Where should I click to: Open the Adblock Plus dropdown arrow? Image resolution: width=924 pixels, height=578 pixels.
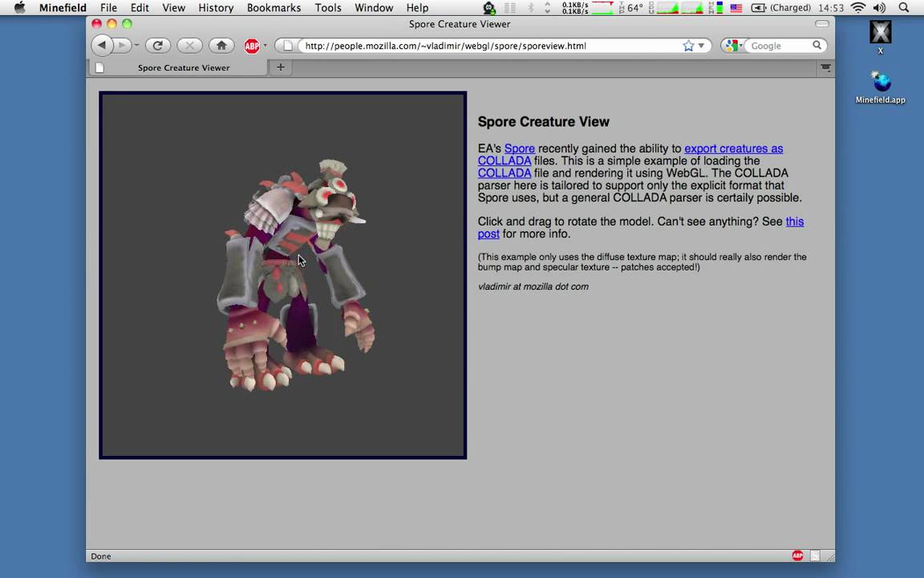[265, 46]
